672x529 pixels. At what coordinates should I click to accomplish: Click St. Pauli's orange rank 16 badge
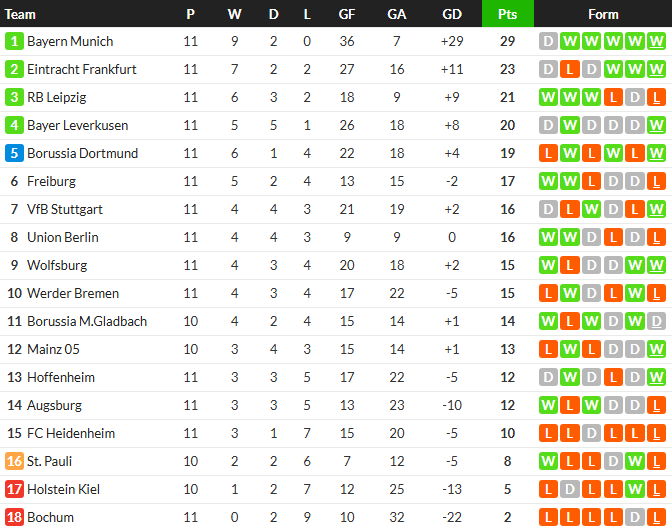coord(14,461)
